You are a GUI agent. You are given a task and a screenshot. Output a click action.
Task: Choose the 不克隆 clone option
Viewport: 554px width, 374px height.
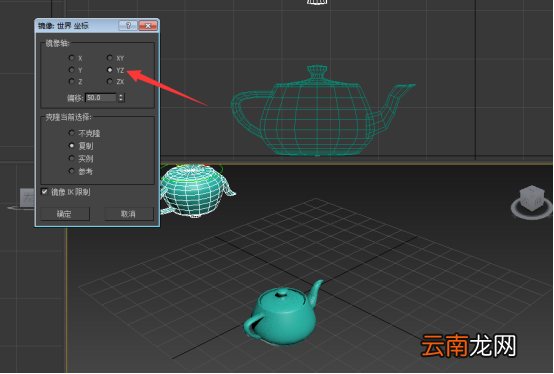72,133
